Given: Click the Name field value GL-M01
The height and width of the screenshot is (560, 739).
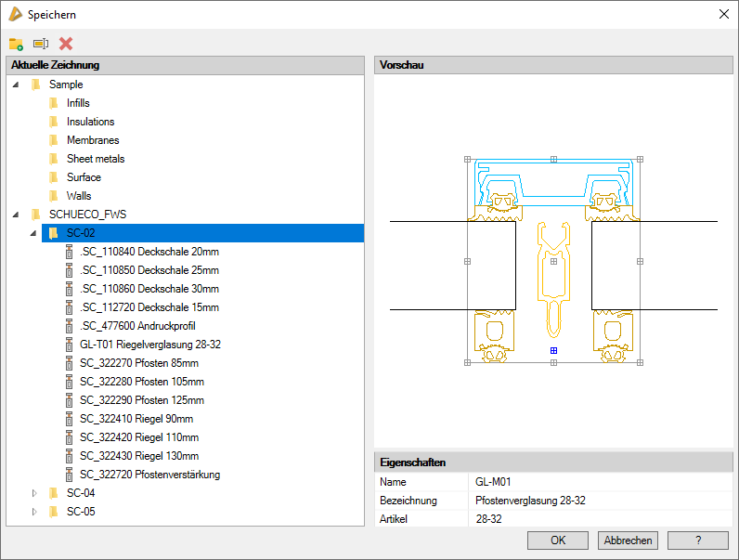Looking at the screenshot, I should 493,482.
